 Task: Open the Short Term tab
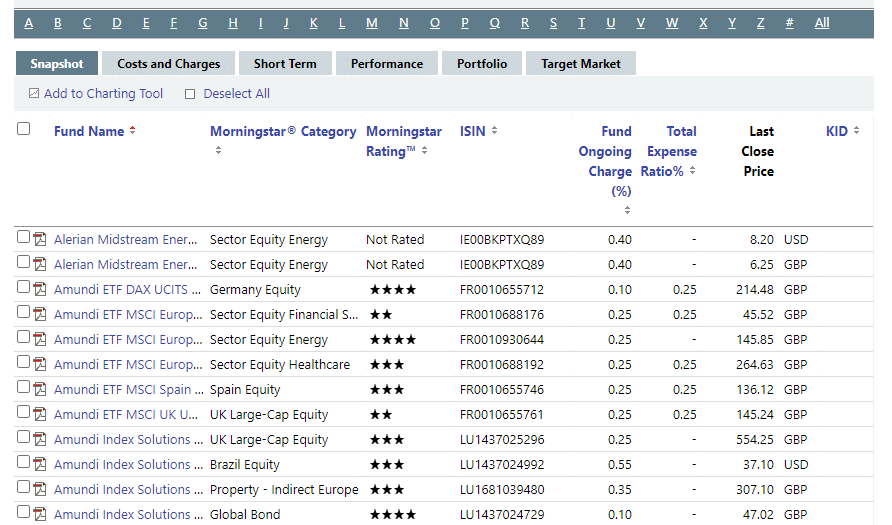(x=285, y=63)
